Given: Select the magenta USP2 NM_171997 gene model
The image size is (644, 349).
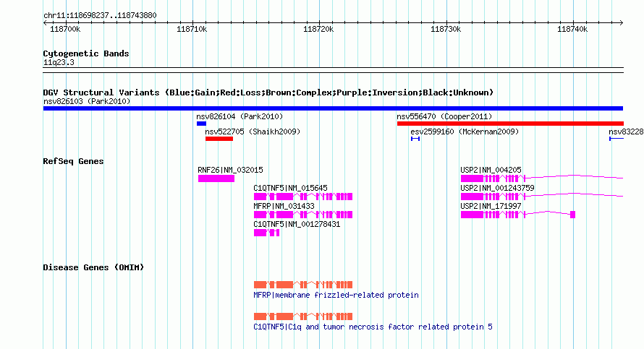Looking at the screenshot, I should [x=518, y=215].
